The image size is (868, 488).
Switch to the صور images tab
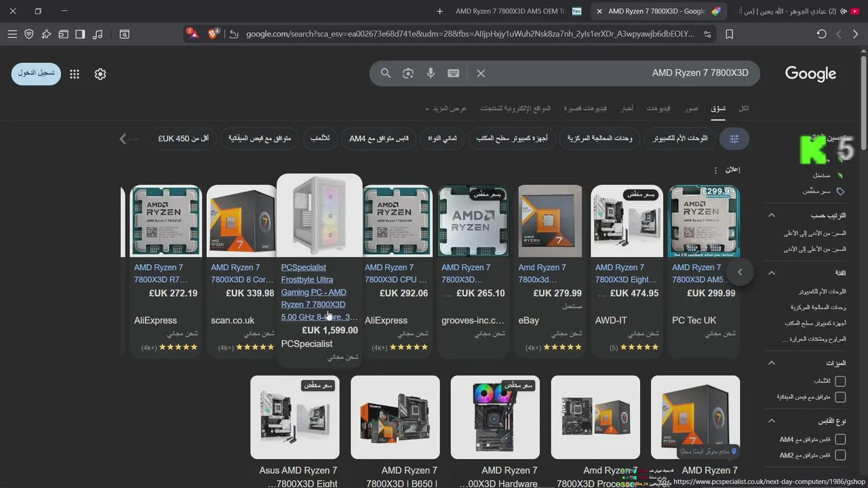pyautogui.click(x=691, y=108)
